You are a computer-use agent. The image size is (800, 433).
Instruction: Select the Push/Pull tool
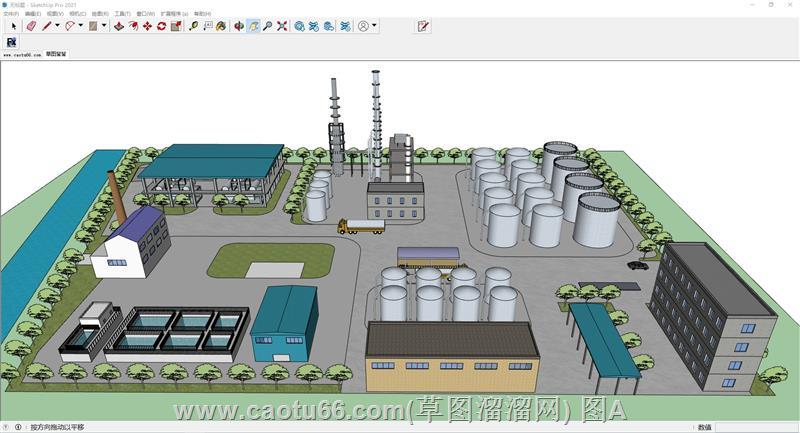coord(119,26)
